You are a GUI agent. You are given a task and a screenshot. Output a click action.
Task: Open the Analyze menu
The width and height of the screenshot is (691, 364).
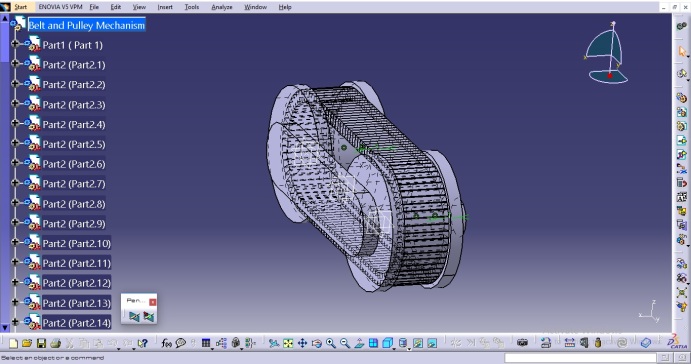(x=222, y=7)
